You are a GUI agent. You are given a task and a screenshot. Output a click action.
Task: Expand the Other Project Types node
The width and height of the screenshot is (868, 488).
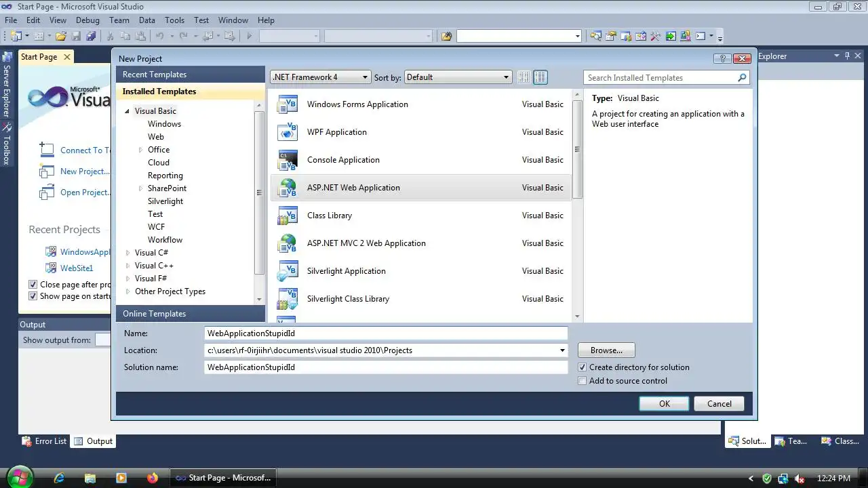point(127,291)
